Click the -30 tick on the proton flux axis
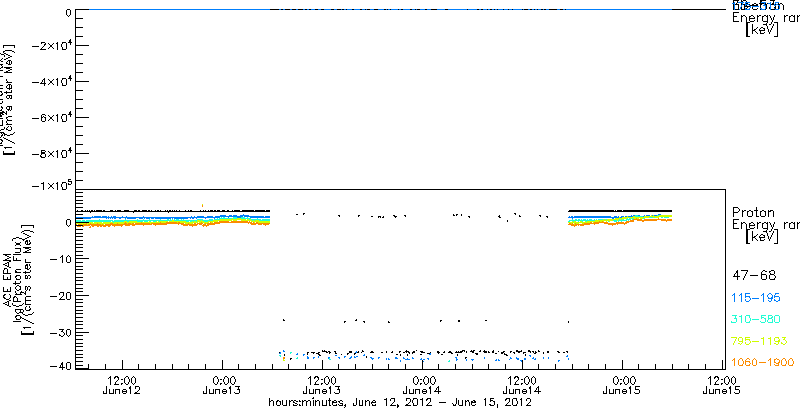Screen dimensions: 800x410 pyautogui.click(x=60, y=332)
